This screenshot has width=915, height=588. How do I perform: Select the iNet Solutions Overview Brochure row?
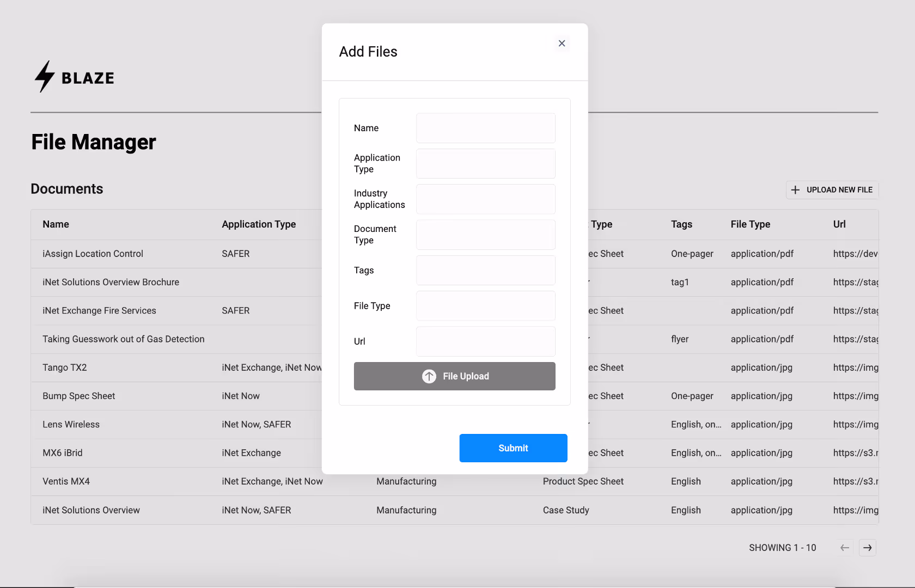pyautogui.click(x=111, y=282)
